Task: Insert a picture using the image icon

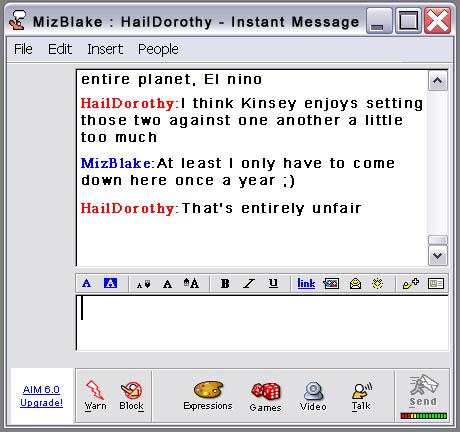Action: pyautogui.click(x=331, y=284)
